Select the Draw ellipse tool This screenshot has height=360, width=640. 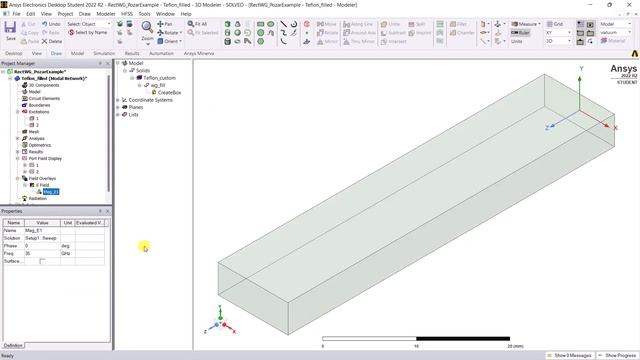point(270,24)
